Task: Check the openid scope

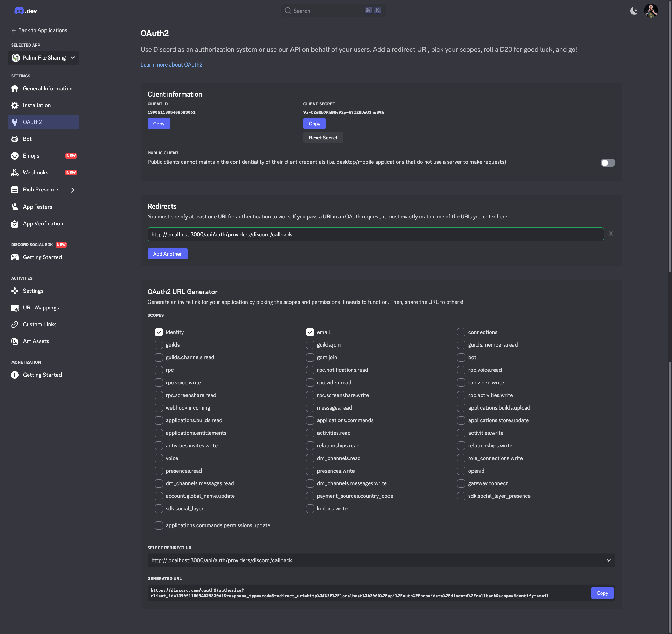Action: point(461,471)
